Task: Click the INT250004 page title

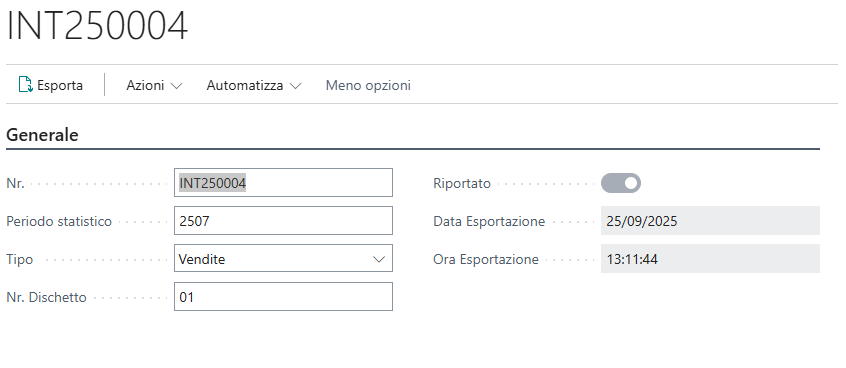Action: coord(97,25)
